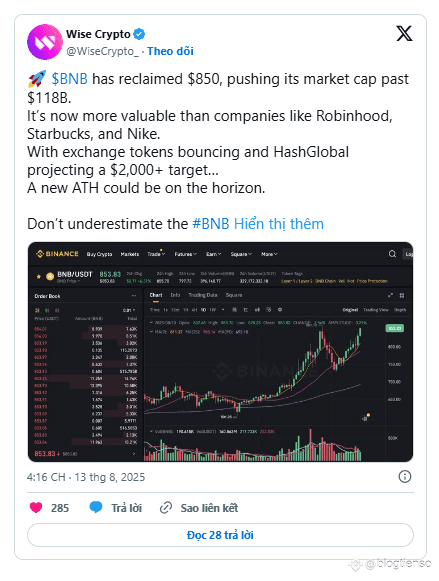Click the Binance logo in chart image
The width and height of the screenshot is (439, 581).
coord(57,254)
